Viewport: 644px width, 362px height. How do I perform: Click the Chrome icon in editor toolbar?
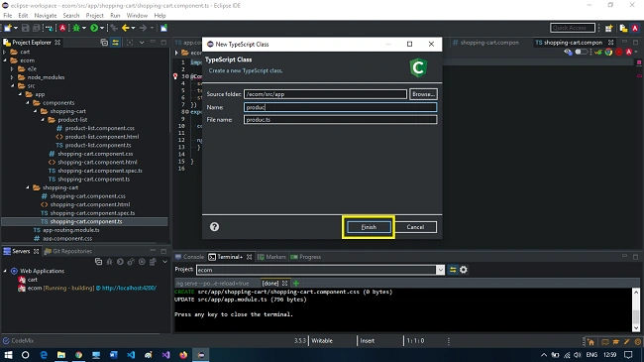pyautogui.click(x=608, y=52)
